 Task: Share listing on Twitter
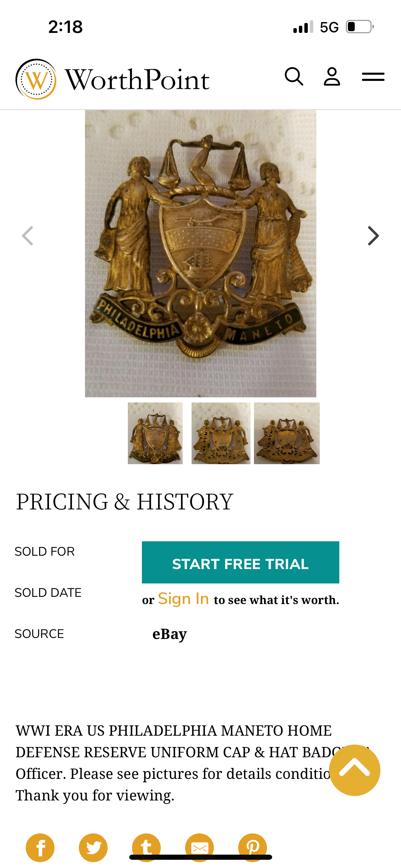point(93,847)
